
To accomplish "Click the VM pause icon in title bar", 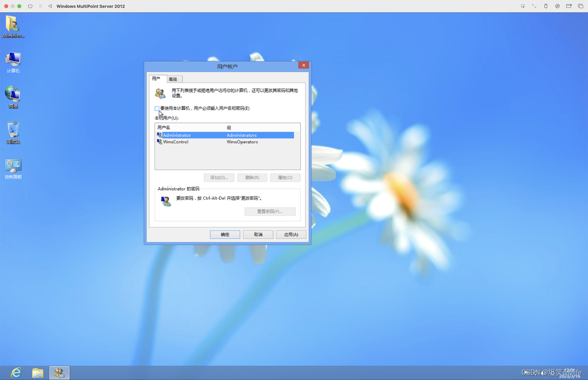I will click(x=40, y=6).
